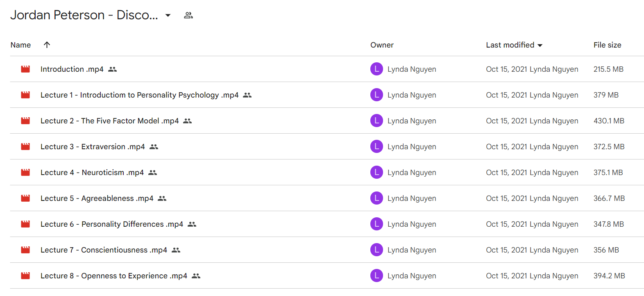This screenshot has height=296, width=644.
Task: Click the modified date in Lecture 6 row
Action: [506, 224]
